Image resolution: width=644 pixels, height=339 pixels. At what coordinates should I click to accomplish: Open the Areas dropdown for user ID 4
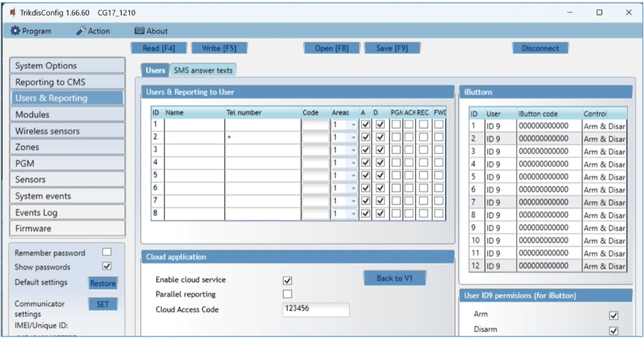tap(353, 163)
